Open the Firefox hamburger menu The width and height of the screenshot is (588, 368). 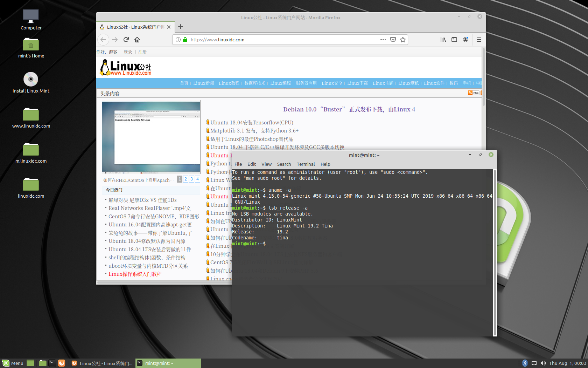click(479, 40)
